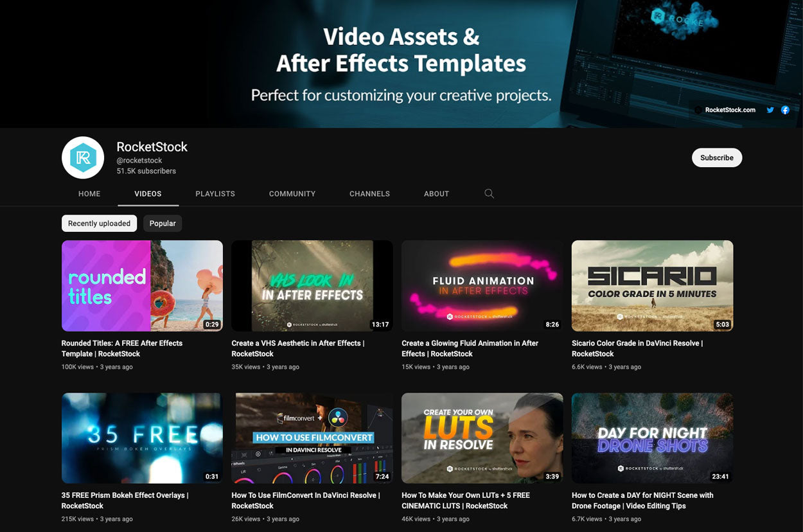803x532 pixels.
Task: Select the VIDEOS tab
Action: (x=148, y=193)
